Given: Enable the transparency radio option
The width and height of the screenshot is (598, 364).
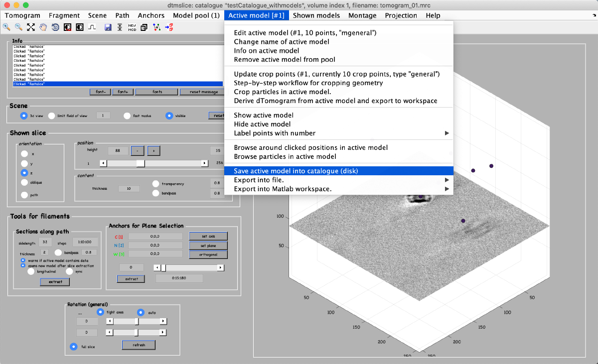Looking at the screenshot, I should coord(156,184).
